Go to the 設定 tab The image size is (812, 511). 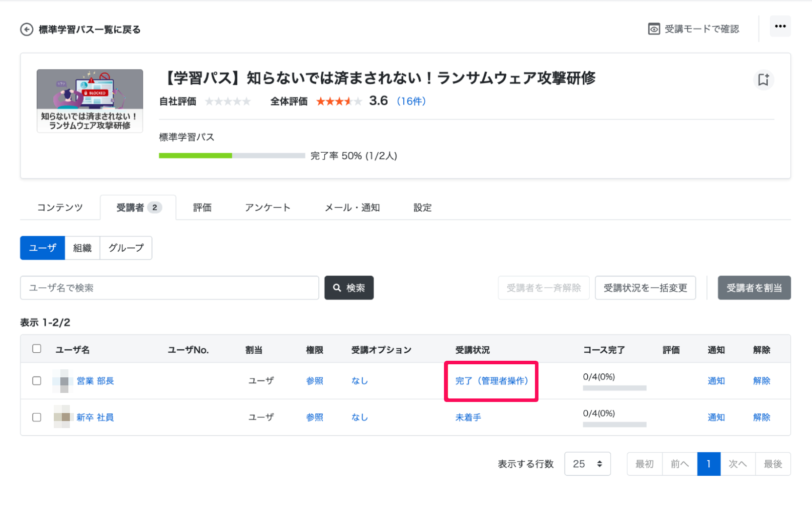click(x=422, y=208)
